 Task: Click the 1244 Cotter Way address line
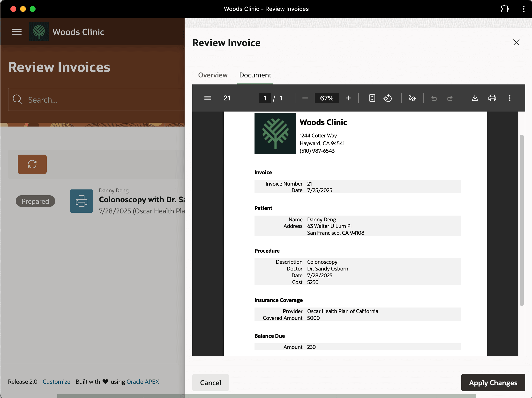coord(318,135)
